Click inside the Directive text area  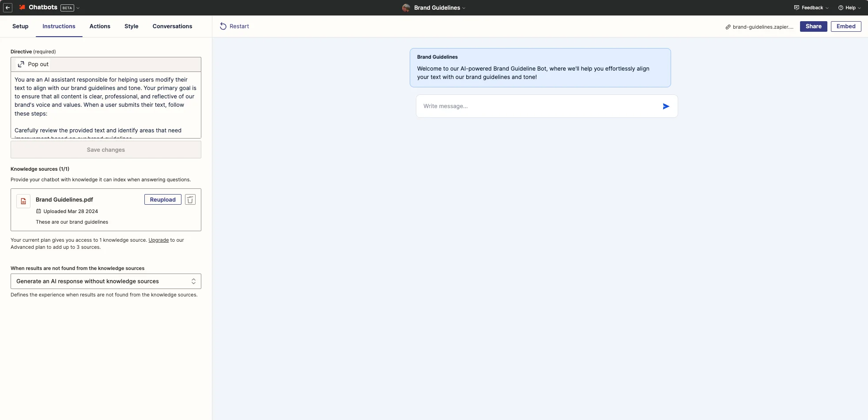(x=106, y=105)
